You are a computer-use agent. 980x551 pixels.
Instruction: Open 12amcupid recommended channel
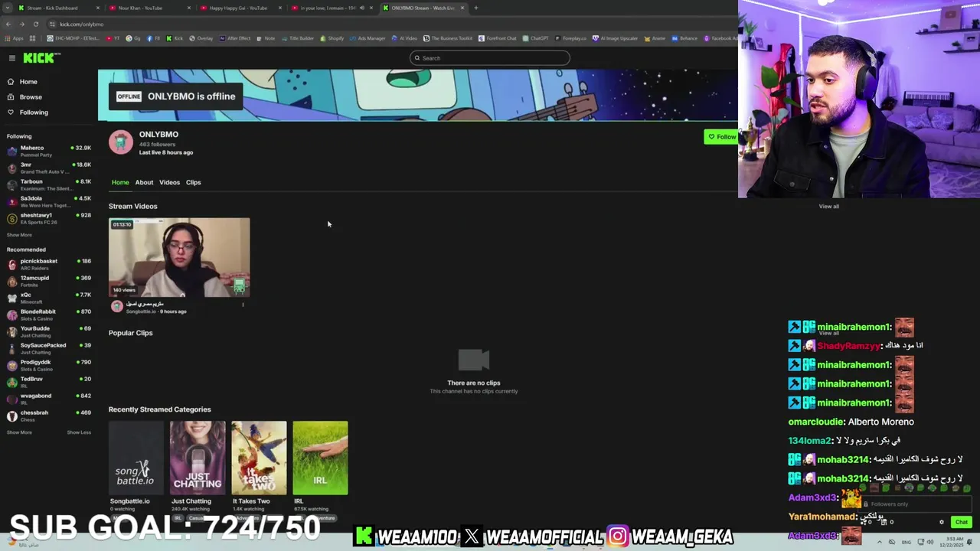pos(48,281)
